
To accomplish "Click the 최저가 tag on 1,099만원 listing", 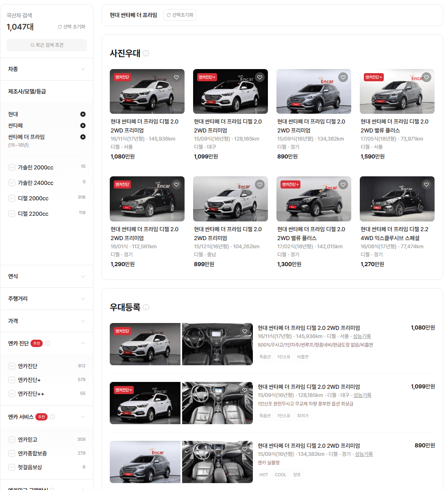I will pos(303,416).
